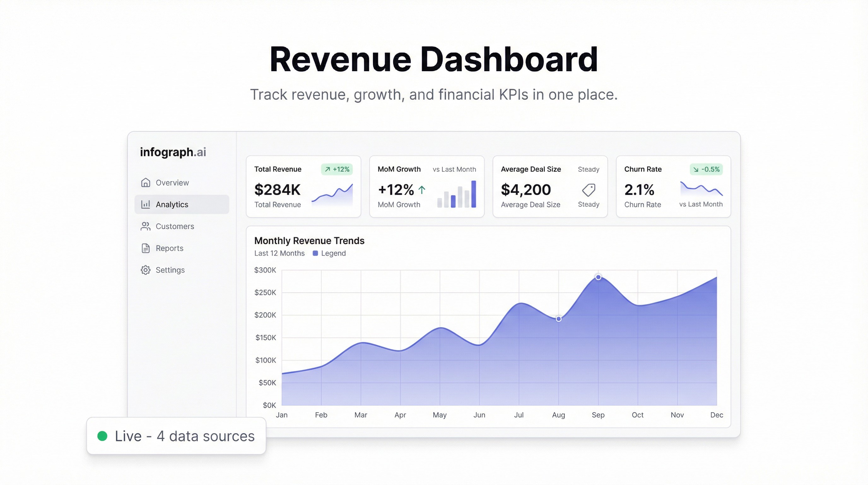The image size is (868, 485).
Task: Open the Last 12 Months selector
Action: pyautogui.click(x=279, y=253)
